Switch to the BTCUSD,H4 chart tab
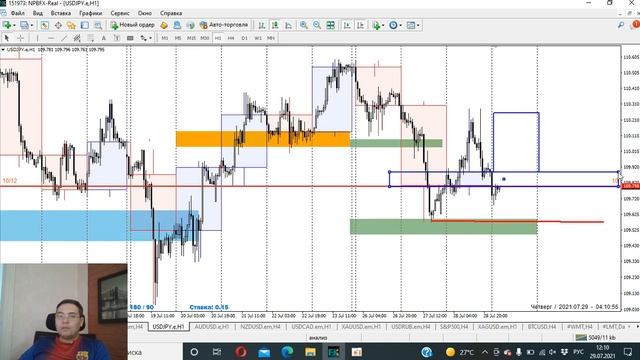The image size is (640, 360). pos(542,327)
